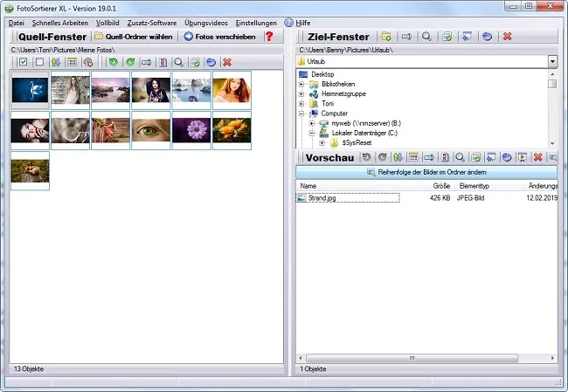Click the red question mark help icon
This screenshot has height=392, width=568.
269,37
